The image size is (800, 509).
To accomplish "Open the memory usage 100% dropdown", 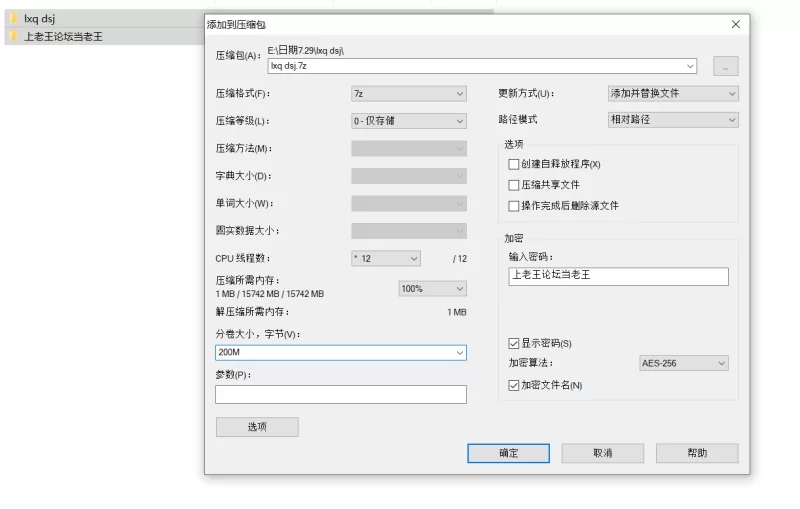I will click(x=432, y=289).
